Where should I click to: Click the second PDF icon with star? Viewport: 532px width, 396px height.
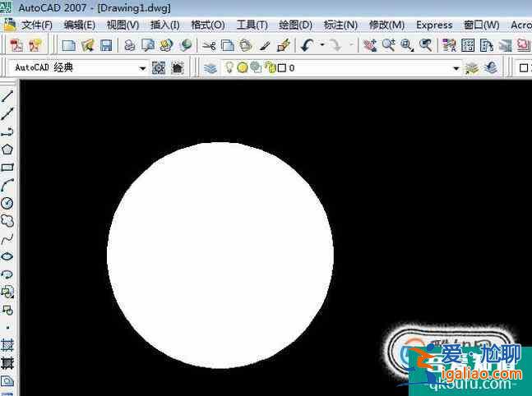click(x=35, y=45)
